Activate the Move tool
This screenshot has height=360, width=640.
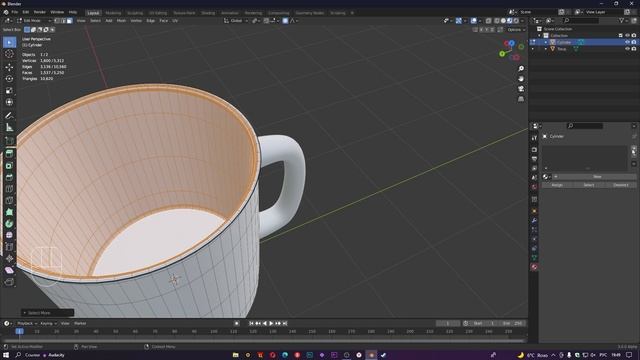point(9,67)
